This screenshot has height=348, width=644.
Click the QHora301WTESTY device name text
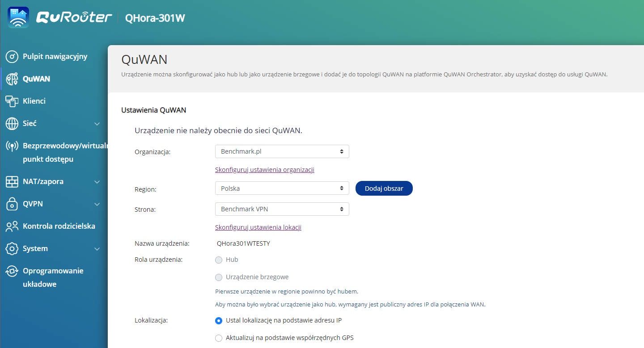pos(243,244)
